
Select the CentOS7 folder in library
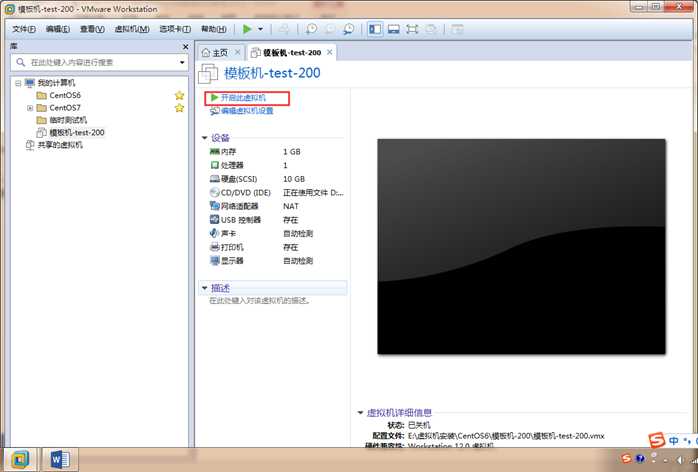65,108
